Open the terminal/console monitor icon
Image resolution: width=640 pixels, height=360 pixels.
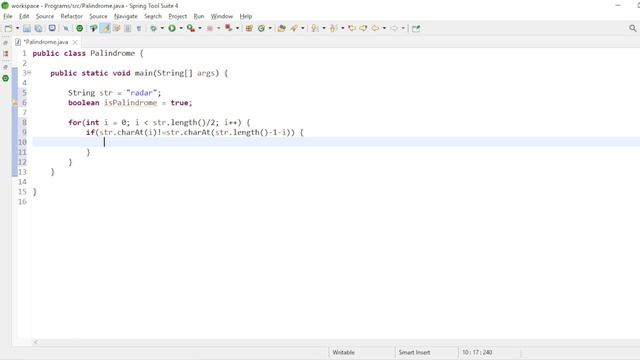[52, 28]
